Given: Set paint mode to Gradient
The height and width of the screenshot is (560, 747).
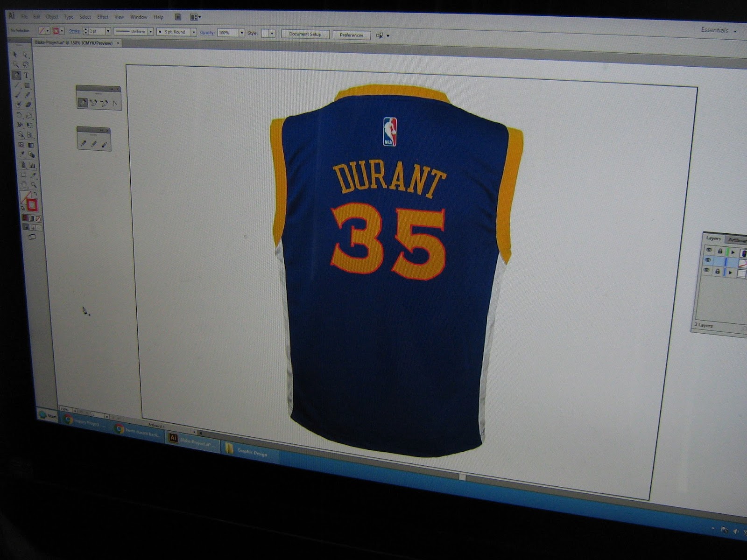Looking at the screenshot, I should 32,218.
